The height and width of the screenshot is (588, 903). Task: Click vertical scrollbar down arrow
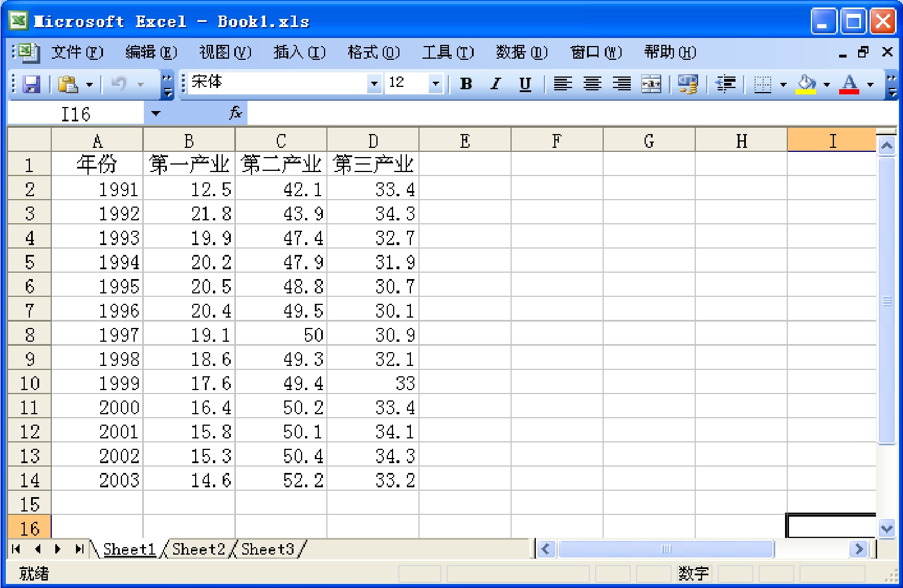[887, 528]
